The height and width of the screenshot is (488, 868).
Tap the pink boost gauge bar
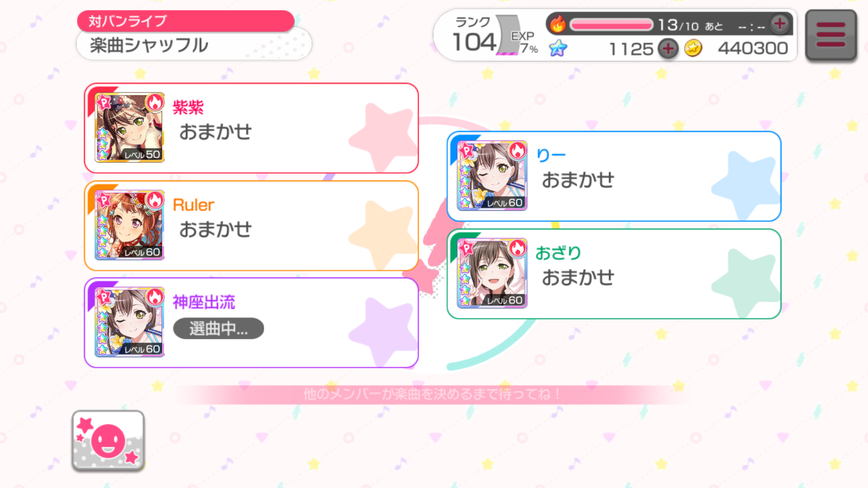pyautogui.click(x=611, y=24)
